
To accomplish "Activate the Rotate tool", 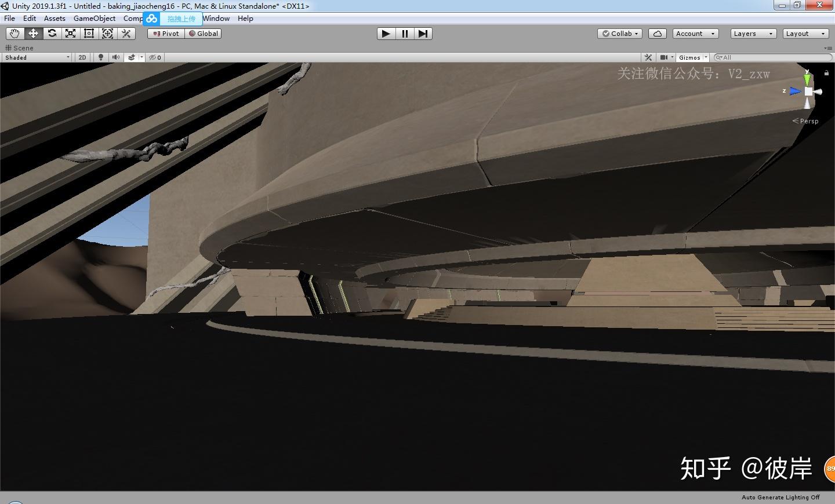I will tap(52, 34).
